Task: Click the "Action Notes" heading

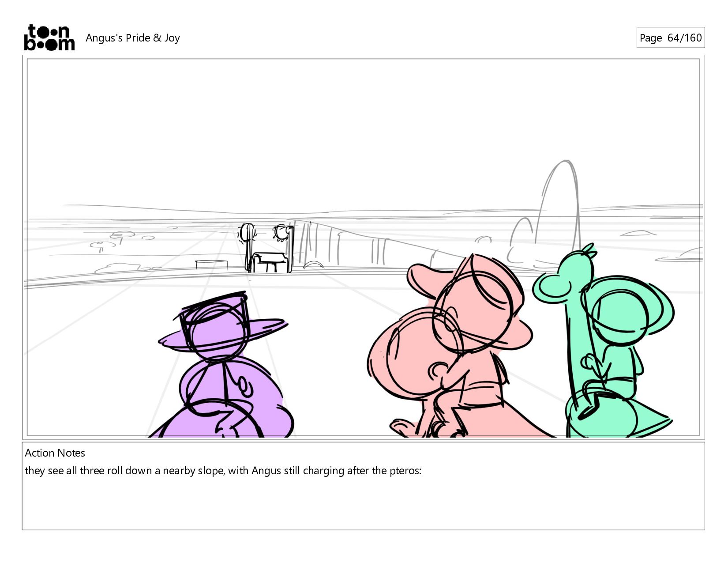Action: tap(55, 453)
